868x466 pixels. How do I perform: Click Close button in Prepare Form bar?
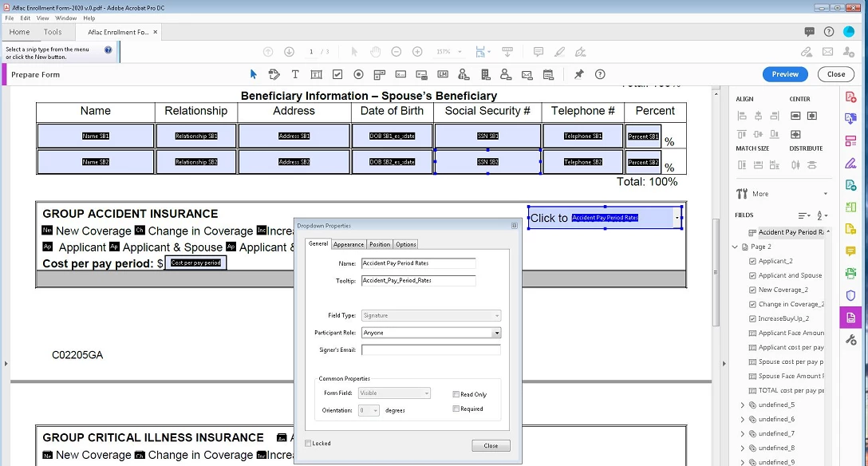tap(836, 74)
